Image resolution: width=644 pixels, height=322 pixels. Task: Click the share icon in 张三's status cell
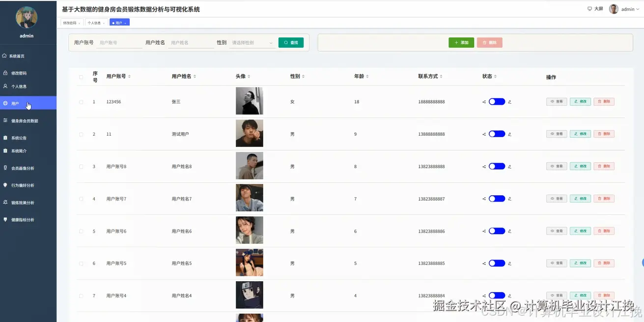pos(484,102)
